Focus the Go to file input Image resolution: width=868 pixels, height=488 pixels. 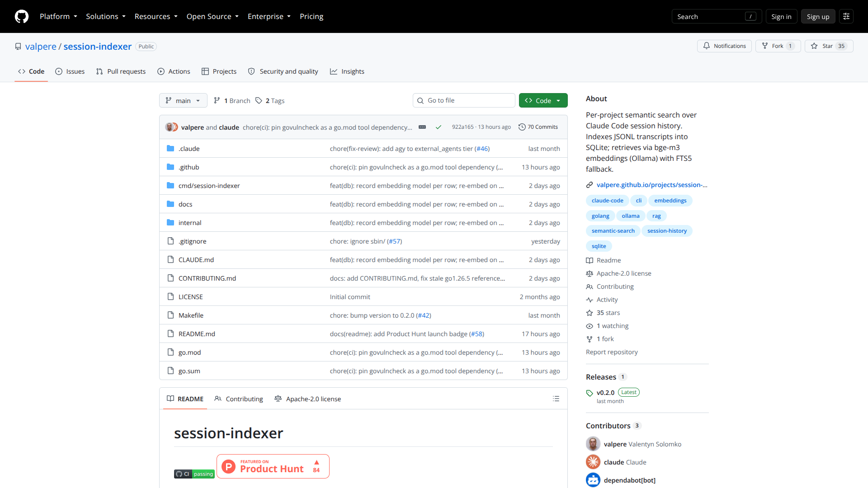coord(464,100)
